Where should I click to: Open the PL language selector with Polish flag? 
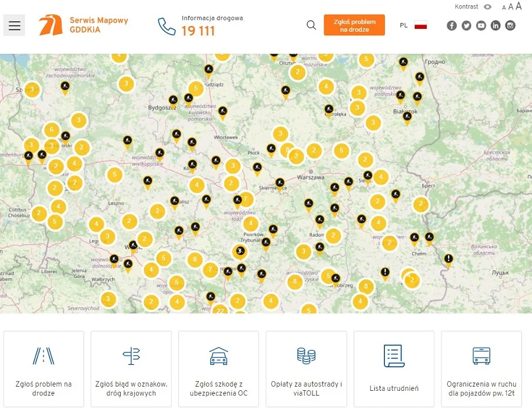tap(412, 25)
